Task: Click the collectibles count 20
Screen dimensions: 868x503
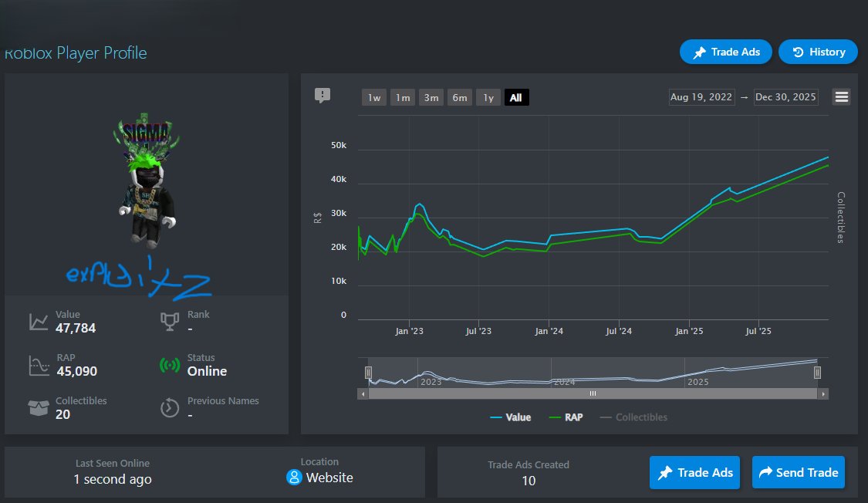Action: click(62, 414)
